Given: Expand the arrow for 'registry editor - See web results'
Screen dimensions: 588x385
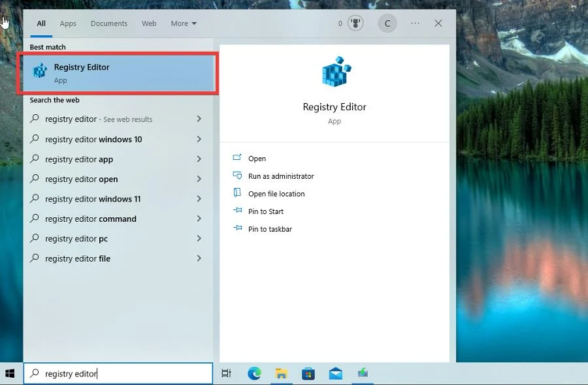Looking at the screenshot, I should tap(199, 119).
